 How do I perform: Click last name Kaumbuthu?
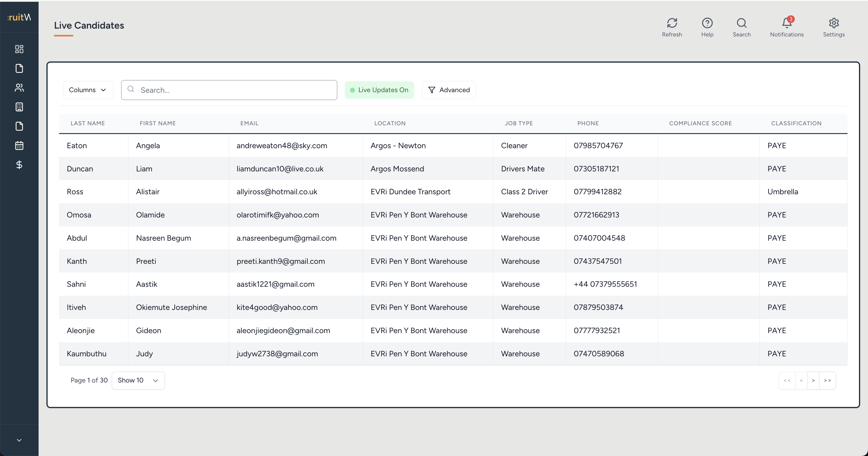tap(86, 354)
